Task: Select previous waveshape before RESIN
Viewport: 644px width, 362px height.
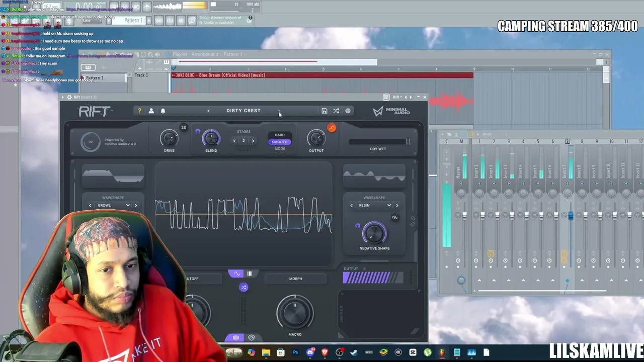Action: [x=352, y=205]
